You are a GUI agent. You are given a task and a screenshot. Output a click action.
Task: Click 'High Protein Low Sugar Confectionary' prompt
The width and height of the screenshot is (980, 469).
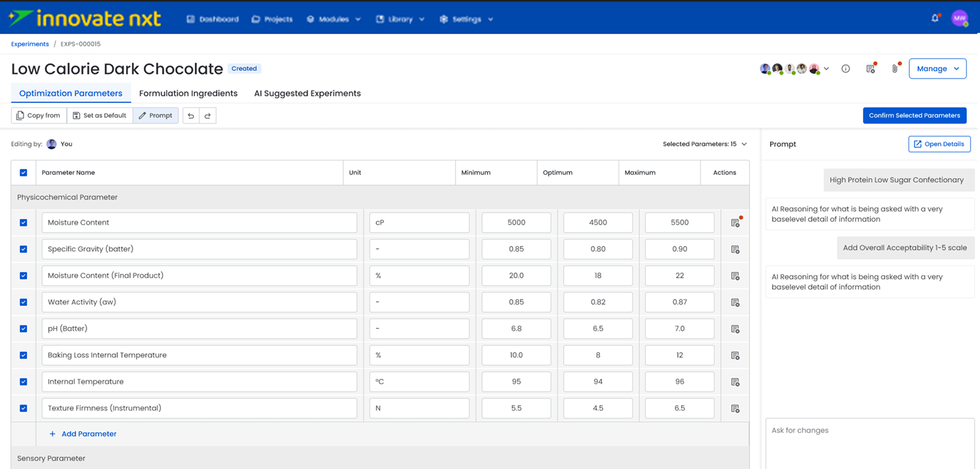coord(899,180)
